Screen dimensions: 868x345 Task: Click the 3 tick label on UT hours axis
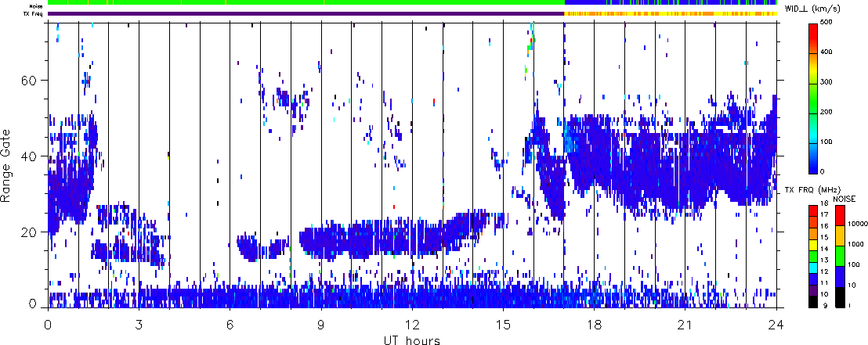[139, 325]
